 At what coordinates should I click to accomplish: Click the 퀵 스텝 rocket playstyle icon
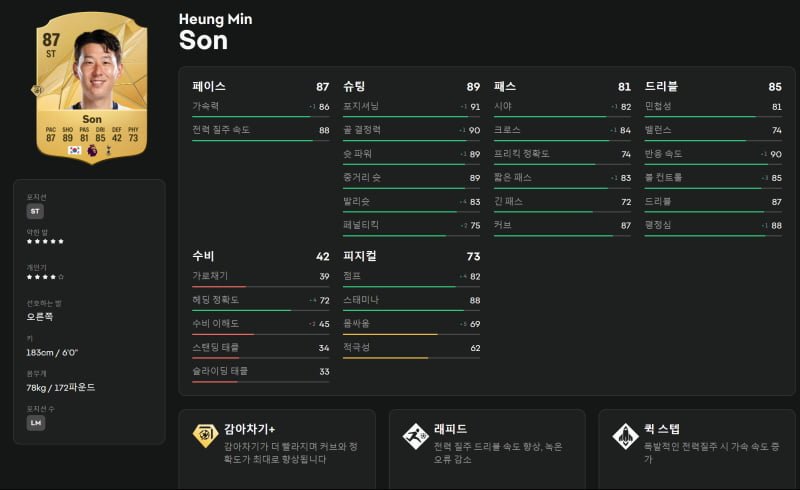coord(626,436)
